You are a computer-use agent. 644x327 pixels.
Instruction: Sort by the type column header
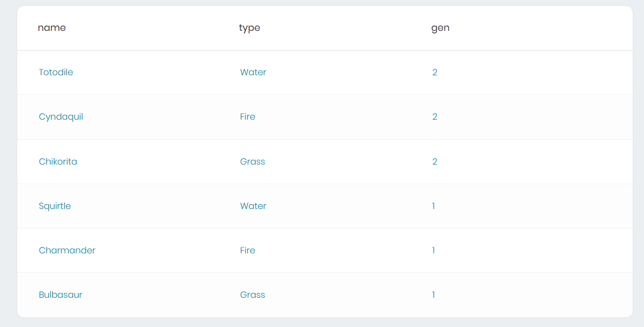249,28
